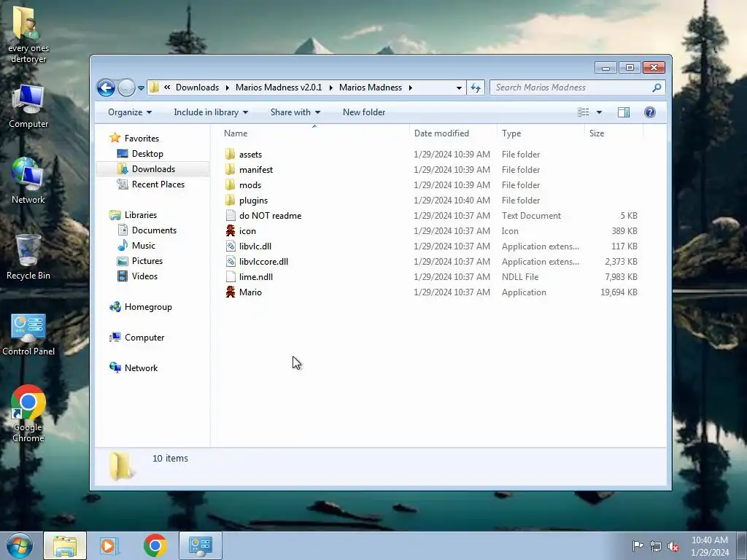Click the Action Center flag tray icon
The image size is (747, 560).
click(x=638, y=546)
